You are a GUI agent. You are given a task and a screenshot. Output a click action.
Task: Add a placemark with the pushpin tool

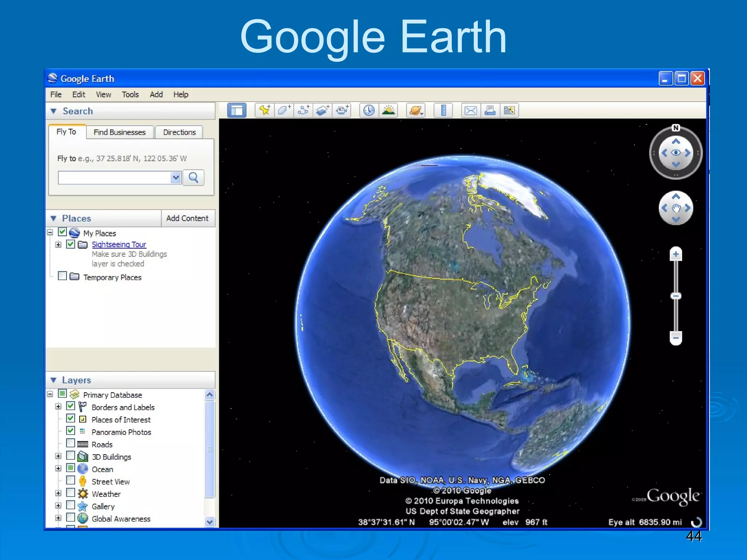point(264,110)
